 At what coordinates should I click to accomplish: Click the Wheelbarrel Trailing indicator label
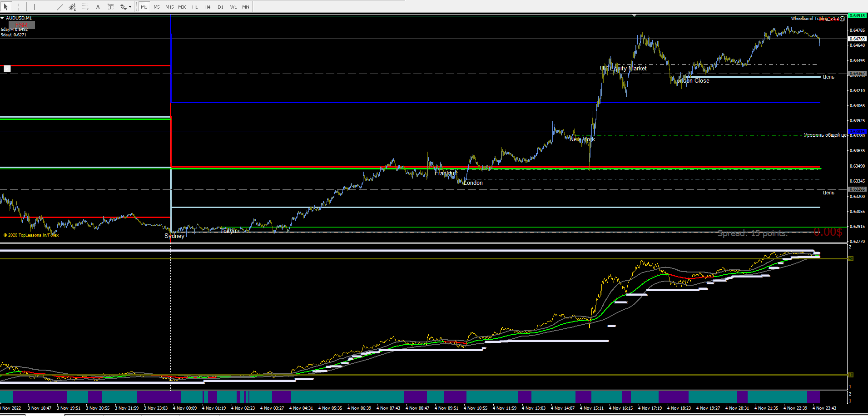pyautogui.click(x=815, y=19)
